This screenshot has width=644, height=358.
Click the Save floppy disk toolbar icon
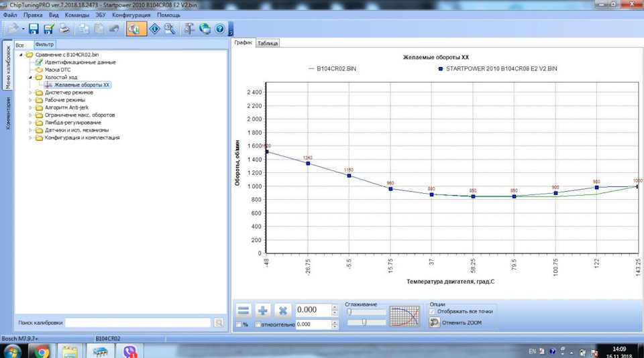(x=34, y=29)
